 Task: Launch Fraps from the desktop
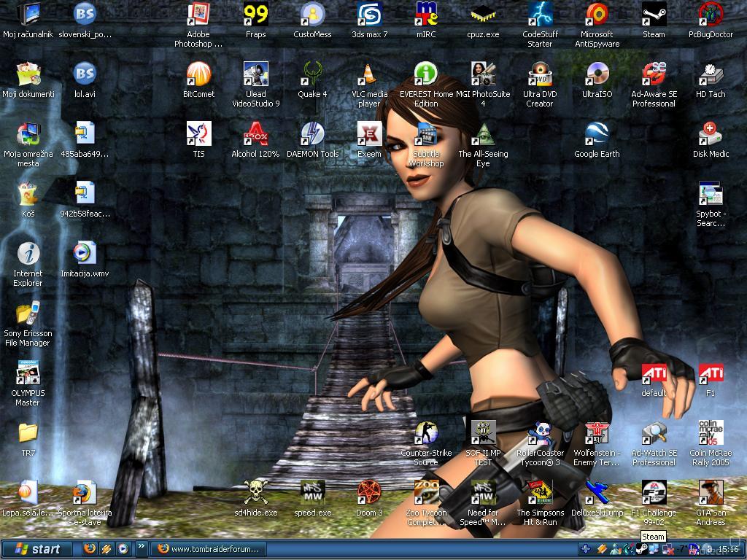tap(256, 20)
